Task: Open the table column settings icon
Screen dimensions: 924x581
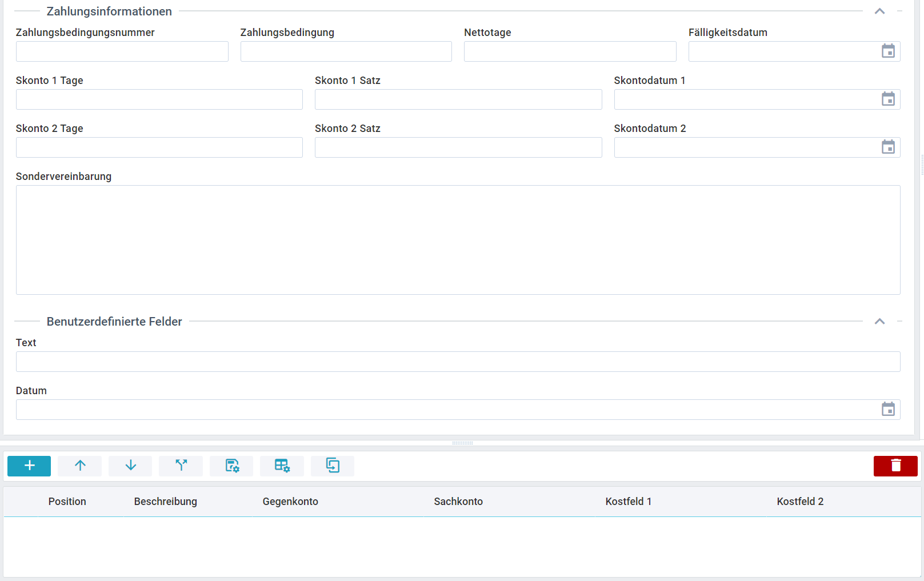Action: 282,466
